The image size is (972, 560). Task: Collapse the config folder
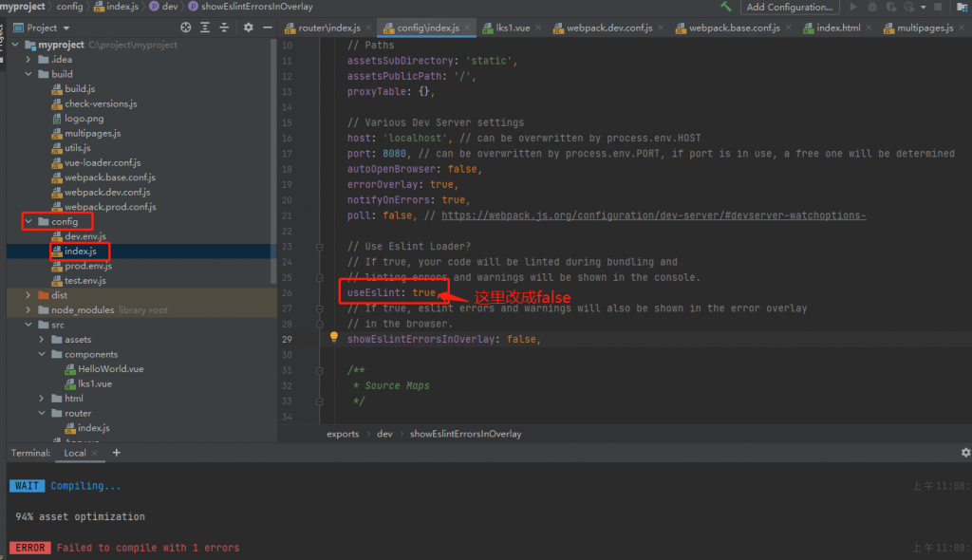coord(28,221)
